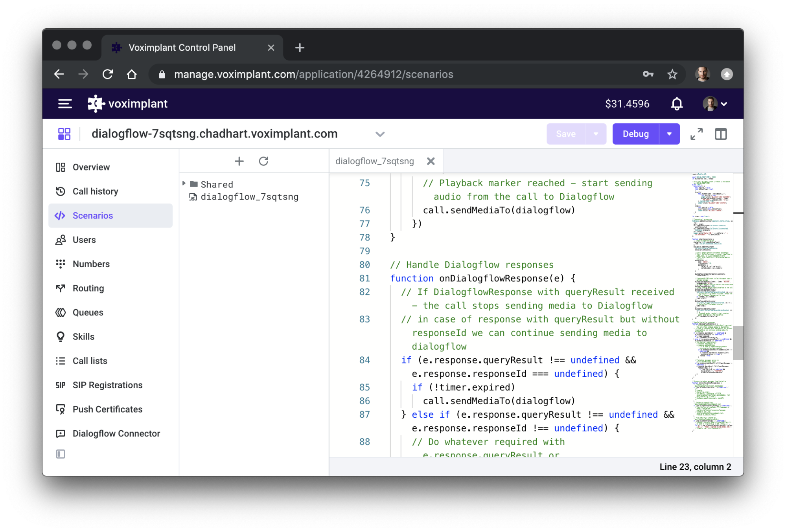This screenshot has width=786, height=532.
Task: Go to the browser home page
Action: click(132, 74)
